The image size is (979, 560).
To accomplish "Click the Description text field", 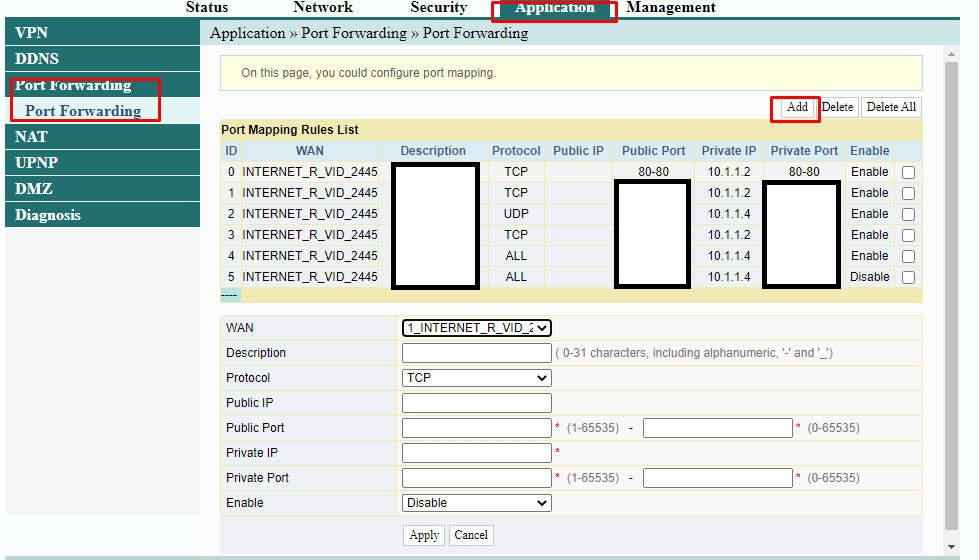I will pos(476,353).
